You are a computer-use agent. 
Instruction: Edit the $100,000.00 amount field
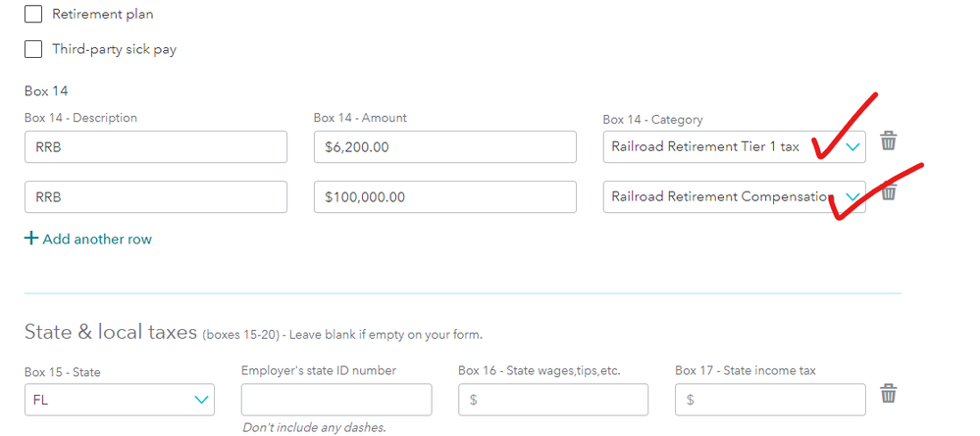point(444,196)
